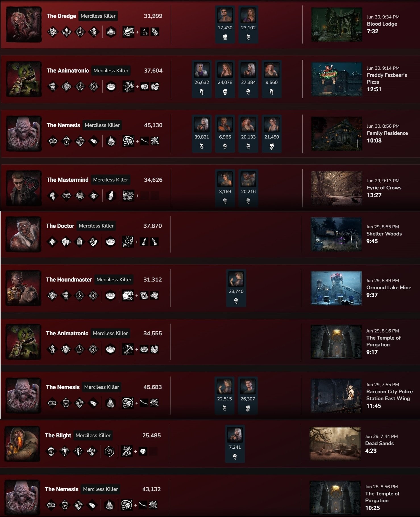Select survivor tile with score 7,241
The image size is (420, 517).
click(x=235, y=444)
